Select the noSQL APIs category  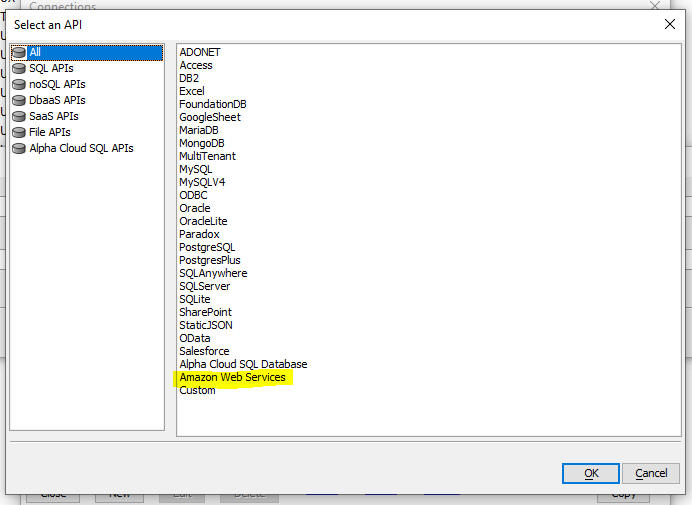coord(57,84)
